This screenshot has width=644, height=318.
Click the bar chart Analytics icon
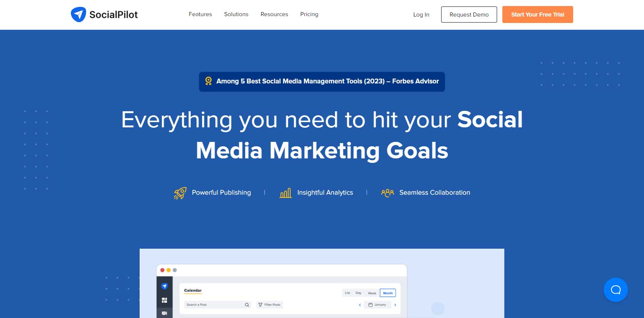(x=285, y=193)
